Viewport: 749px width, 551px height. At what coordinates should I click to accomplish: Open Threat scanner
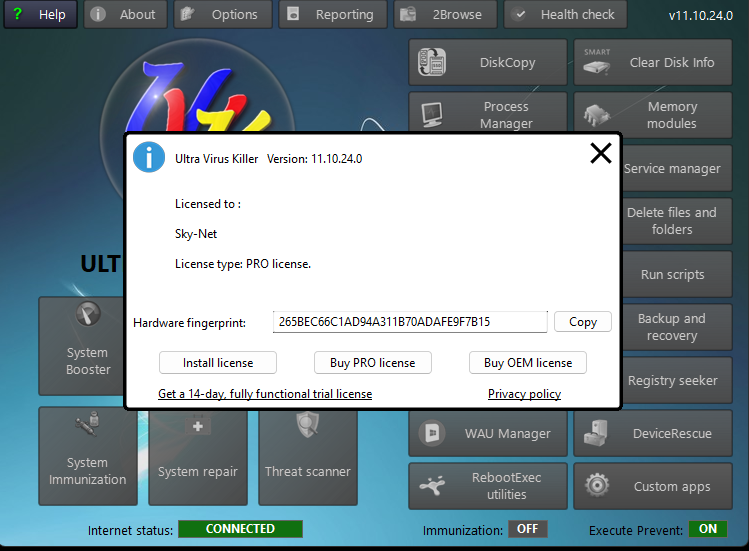point(308,458)
